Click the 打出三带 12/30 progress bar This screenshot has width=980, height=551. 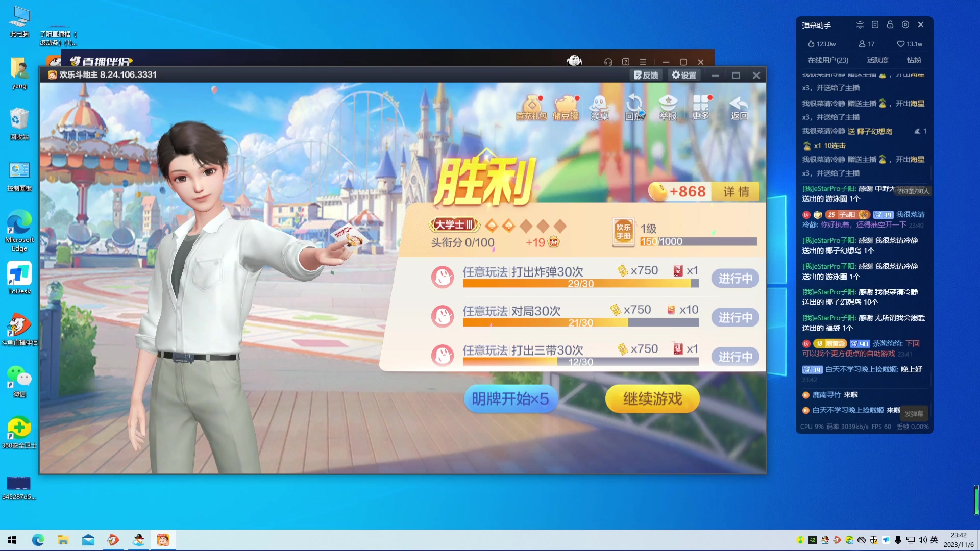580,362
